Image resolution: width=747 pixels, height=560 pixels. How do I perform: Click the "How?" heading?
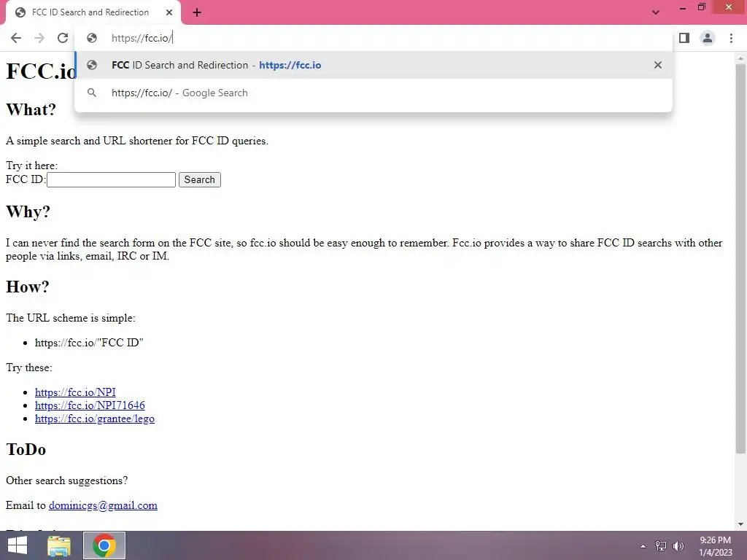tap(28, 287)
